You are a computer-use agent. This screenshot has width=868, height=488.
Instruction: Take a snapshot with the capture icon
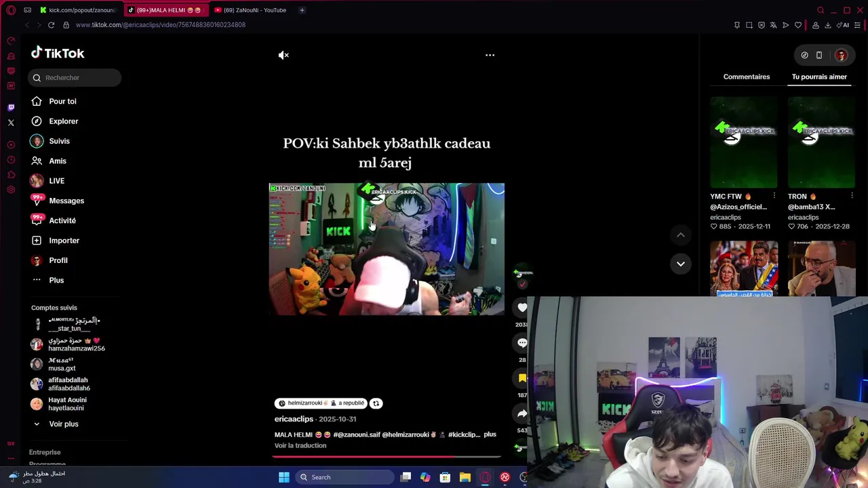(x=749, y=25)
